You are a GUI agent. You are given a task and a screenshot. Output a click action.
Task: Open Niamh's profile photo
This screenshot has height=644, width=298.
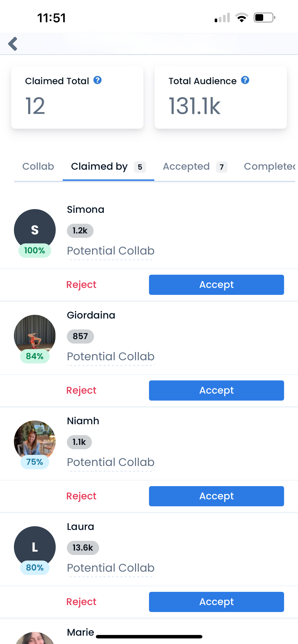pyautogui.click(x=35, y=441)
